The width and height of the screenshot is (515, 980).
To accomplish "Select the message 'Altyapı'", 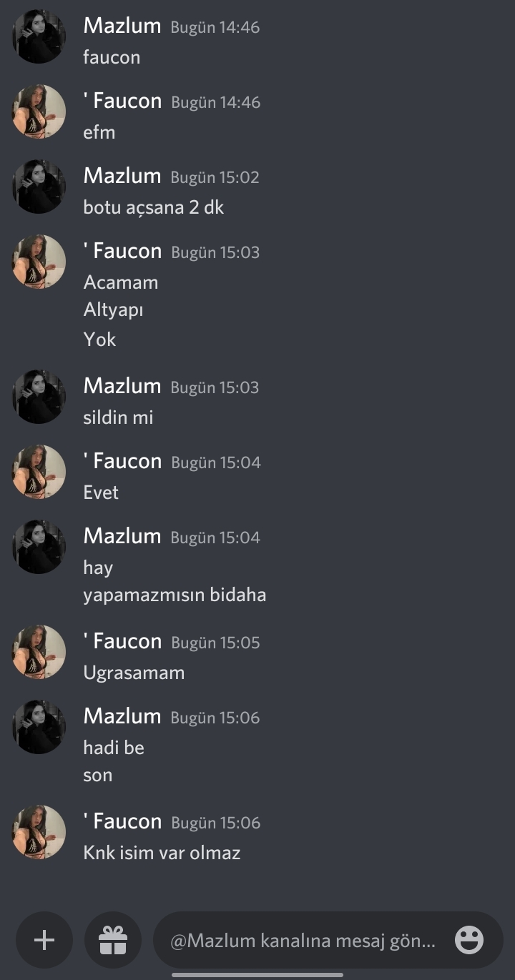I will pos(113,311).
